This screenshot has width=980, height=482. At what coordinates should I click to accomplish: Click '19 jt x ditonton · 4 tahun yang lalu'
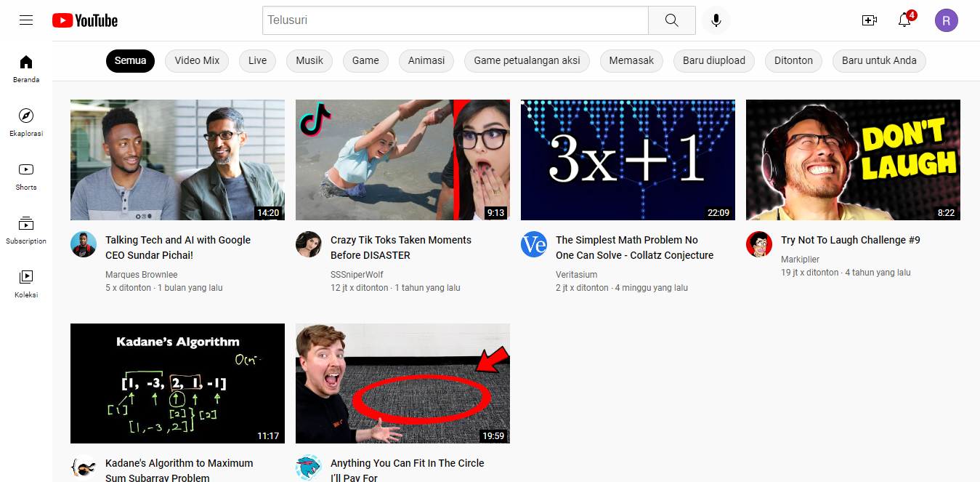coord(846,273)
